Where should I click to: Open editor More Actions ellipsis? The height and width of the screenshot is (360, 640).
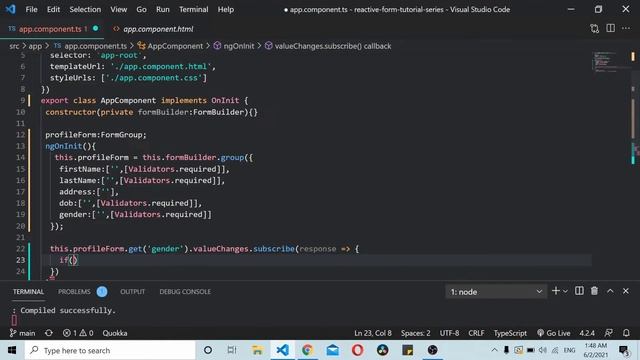pos(626,28)
